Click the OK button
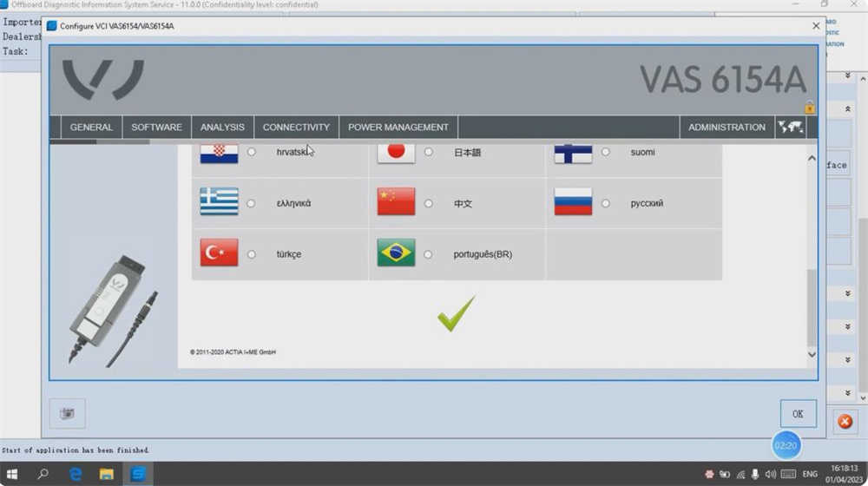 coord(798,413)
